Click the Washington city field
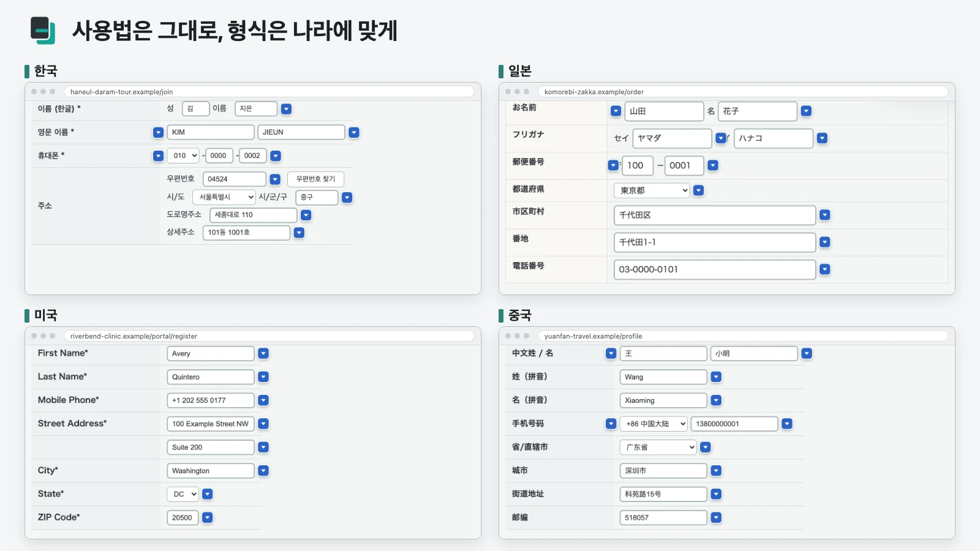Viewport: 980px width, 551px height. pyautogui.click(x=211, y=471)
